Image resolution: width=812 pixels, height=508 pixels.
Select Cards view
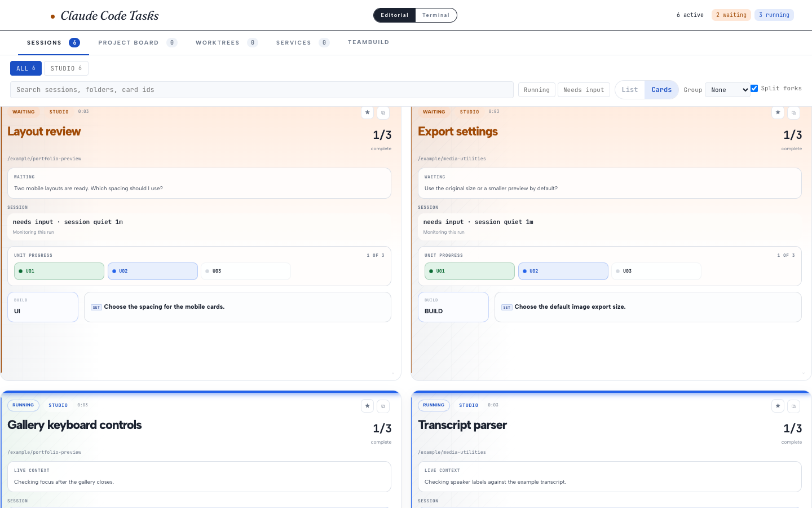pyautogui.click(x=661, y=90)
